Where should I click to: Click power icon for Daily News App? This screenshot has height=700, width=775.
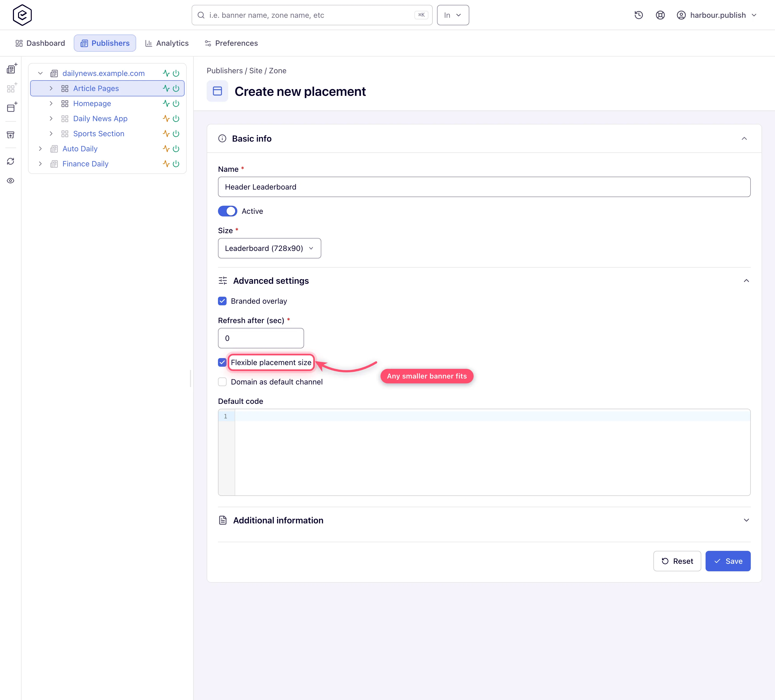(176, 118)
